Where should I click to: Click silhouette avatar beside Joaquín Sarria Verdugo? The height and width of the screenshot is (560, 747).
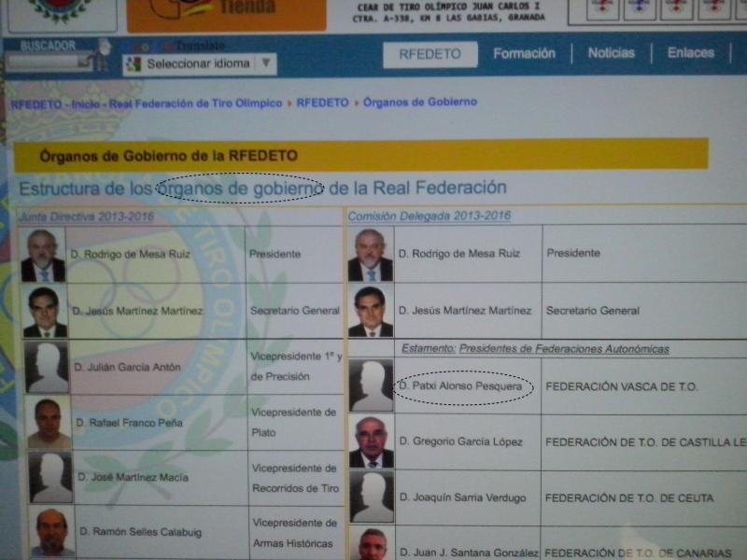click(371, 497)
